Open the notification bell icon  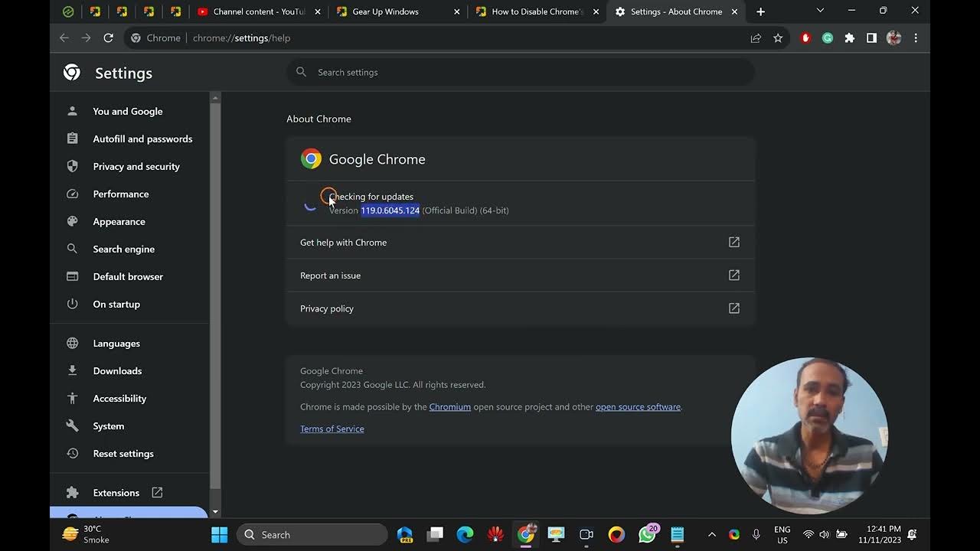(912, 534)
